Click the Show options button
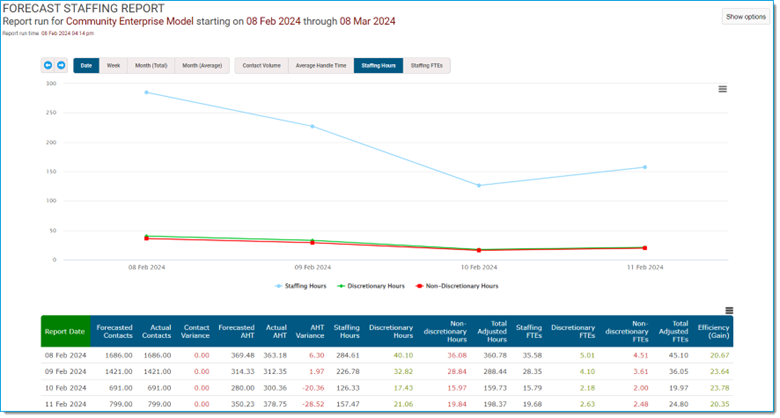The width and height of the screenshot is (780, 418). click(746, 17)
